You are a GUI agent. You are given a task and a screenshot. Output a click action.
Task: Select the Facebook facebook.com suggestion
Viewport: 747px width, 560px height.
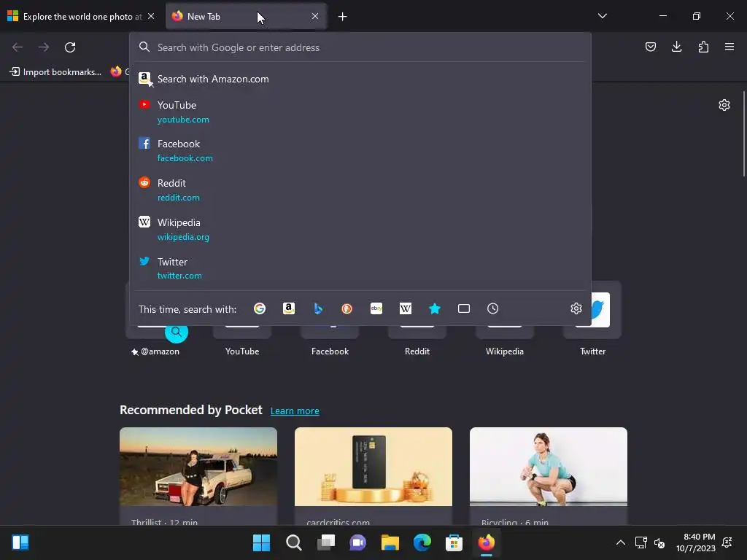pyautogui.click(x=360, y=150)
